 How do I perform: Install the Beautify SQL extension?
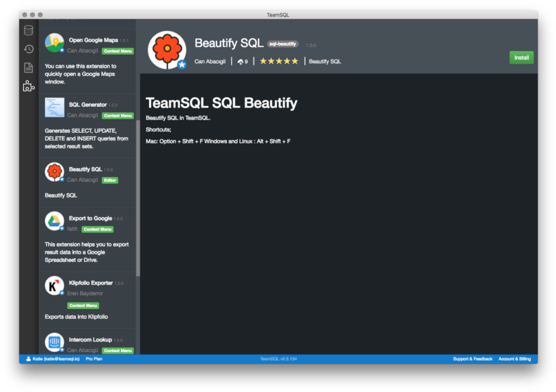522,58
